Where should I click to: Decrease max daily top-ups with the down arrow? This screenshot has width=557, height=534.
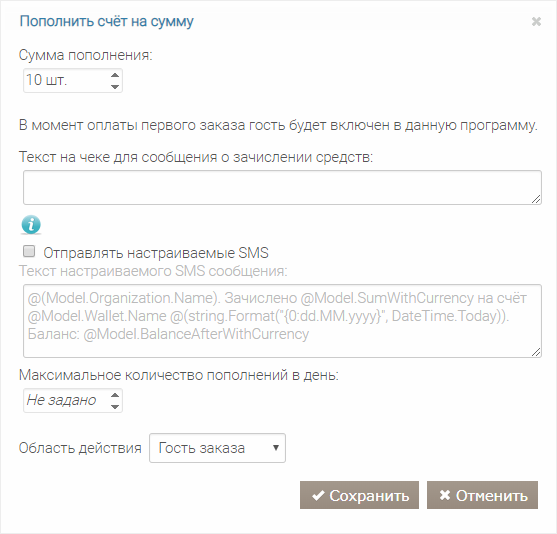115,407
